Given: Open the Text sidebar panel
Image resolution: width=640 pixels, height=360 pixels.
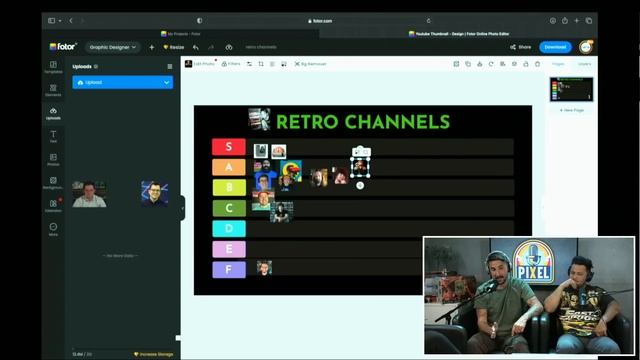Looking at the screenshot, I should click(x=53, y=136).
